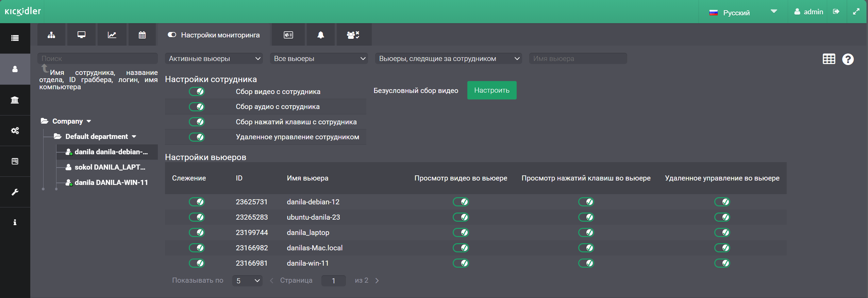Switch to the organization structure tab icon

click(51, 35)
